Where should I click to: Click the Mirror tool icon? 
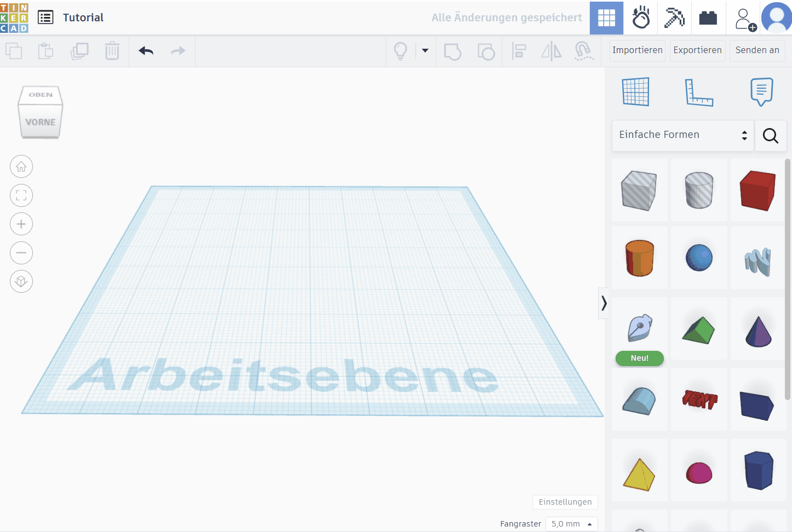(551, 51)
